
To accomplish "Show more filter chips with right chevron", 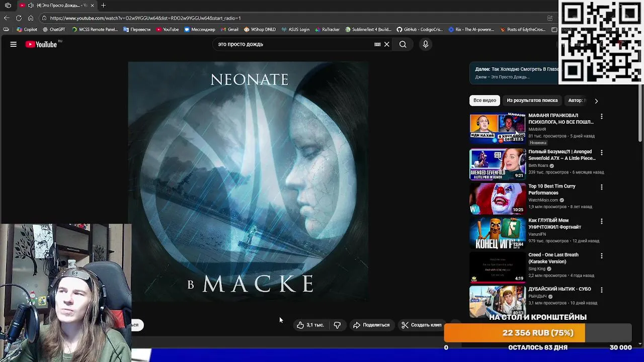I will (x=596, y=101).
